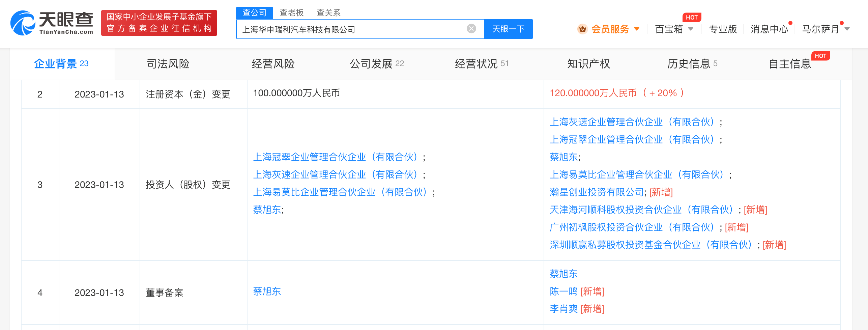Viewport: 868px width, 330px height.
Task: Clear the search box with the X icon
Action: coord(471,29)
